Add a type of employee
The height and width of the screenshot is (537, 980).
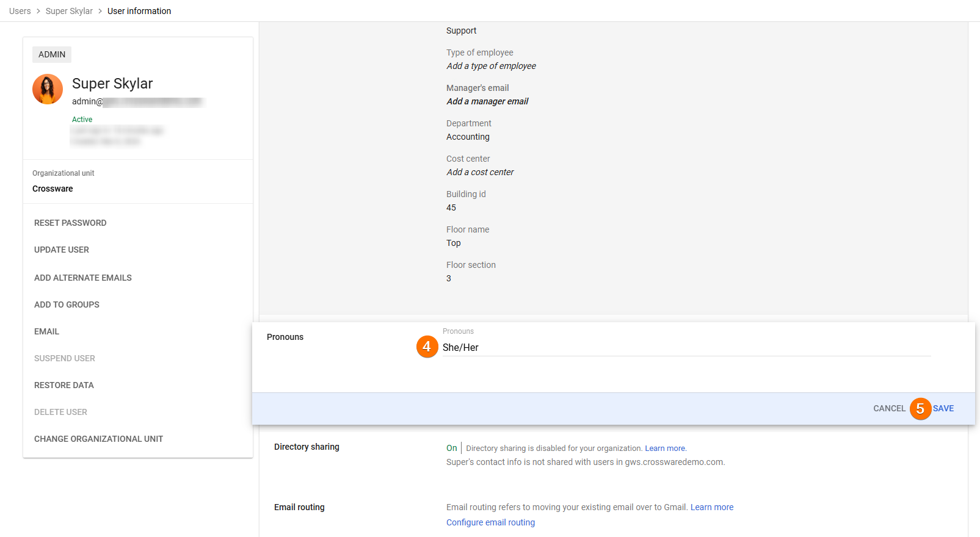(x=491, y=66)
